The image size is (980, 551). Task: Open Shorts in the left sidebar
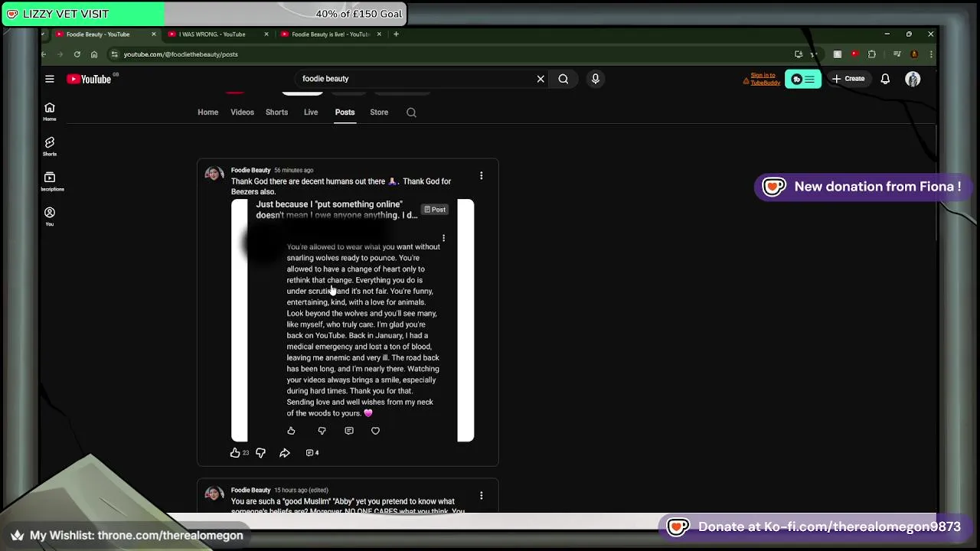coord(50,146)
